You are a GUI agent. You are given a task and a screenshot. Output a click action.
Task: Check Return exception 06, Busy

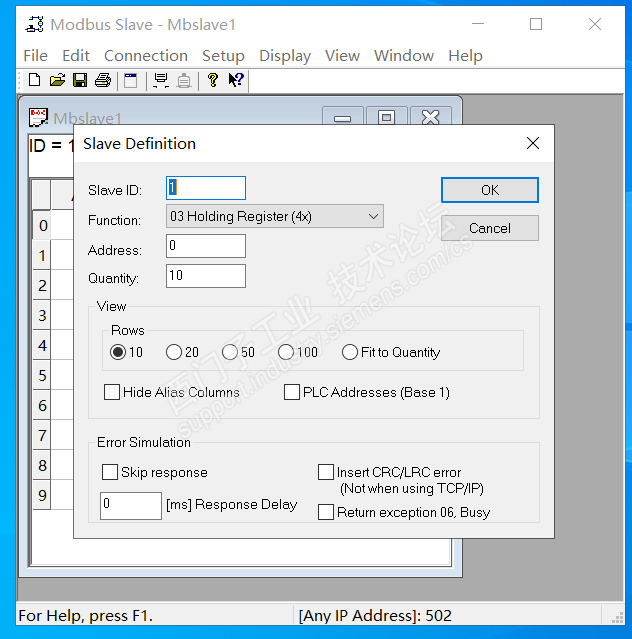326,512
